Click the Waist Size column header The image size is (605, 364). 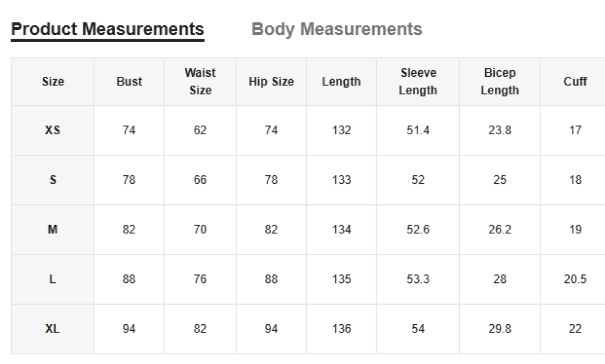(x=200, y=82)
